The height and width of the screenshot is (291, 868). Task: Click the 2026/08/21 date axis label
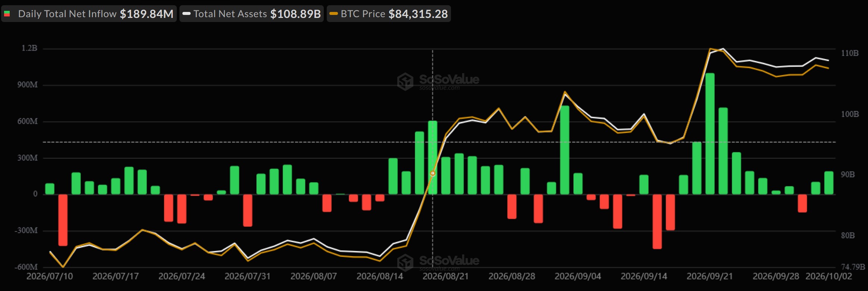coord(445,276)
